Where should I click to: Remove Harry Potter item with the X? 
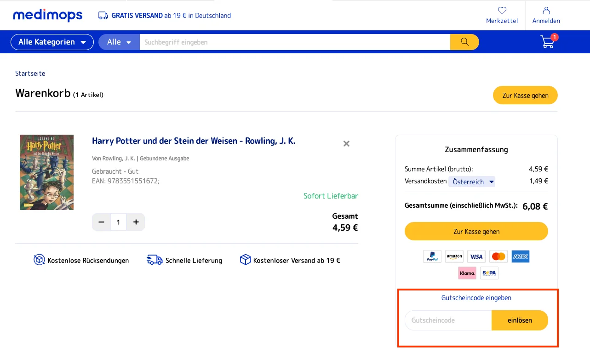point(346,143)
